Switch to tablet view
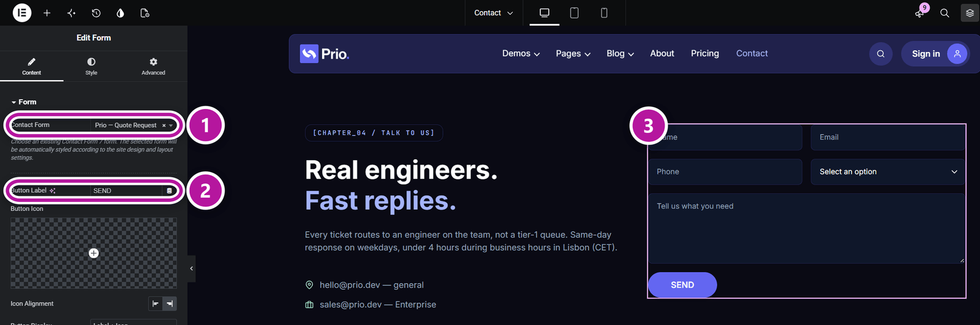The image size is (980, 325). pyautogui.click(x=574, y=13)
